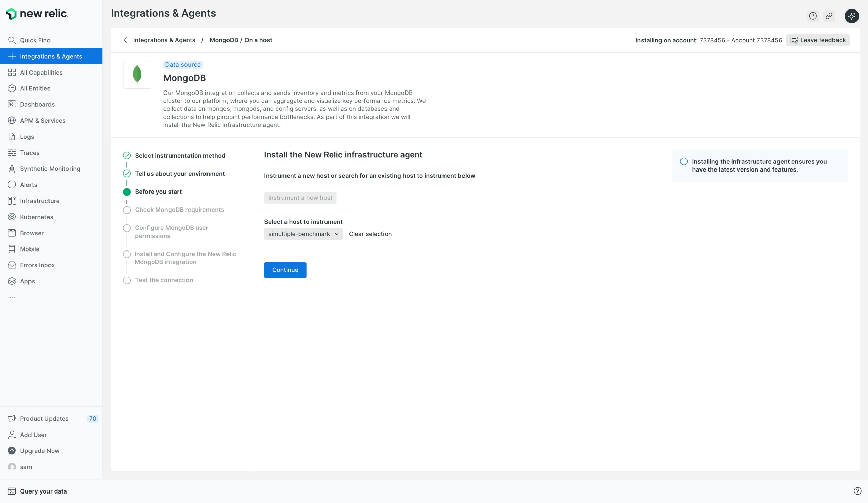Open the New Relic AI assistant icon

coord(851,16)
